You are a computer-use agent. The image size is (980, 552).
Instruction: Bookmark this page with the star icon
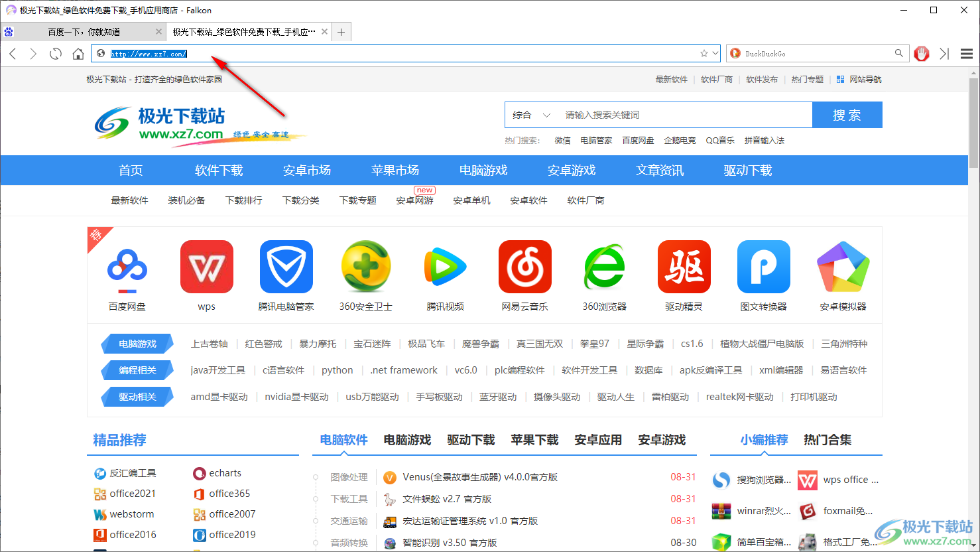coord(704,54)
